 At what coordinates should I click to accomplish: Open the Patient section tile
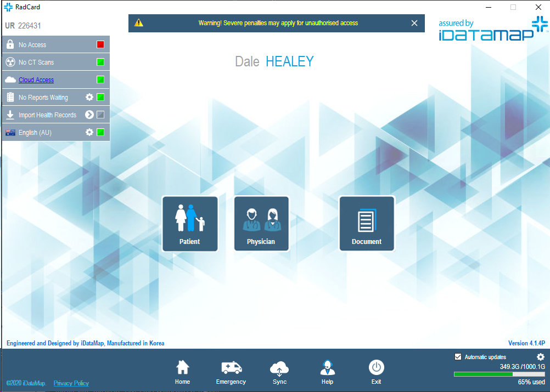[x=190, y=224]
